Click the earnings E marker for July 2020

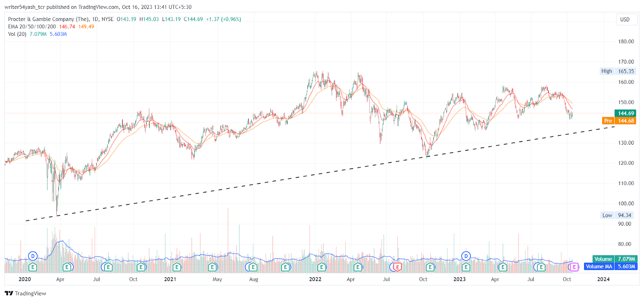point(108,267)
